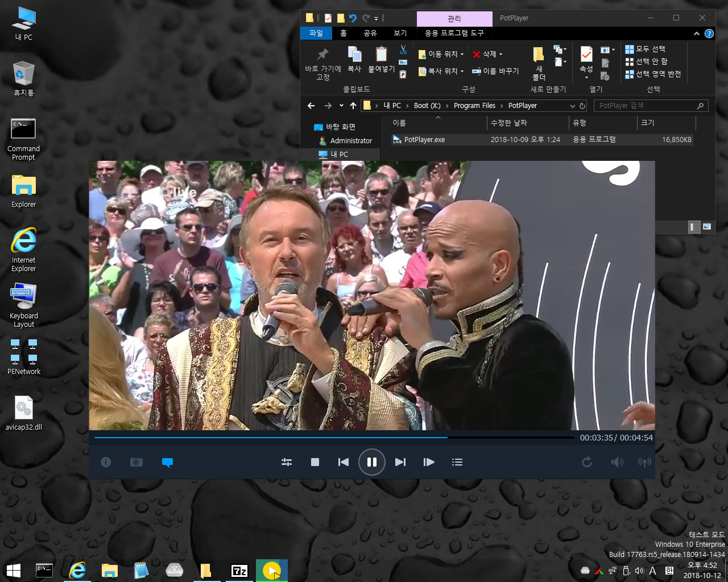Open 7-Zip from the taskbar

pos(240,571)
